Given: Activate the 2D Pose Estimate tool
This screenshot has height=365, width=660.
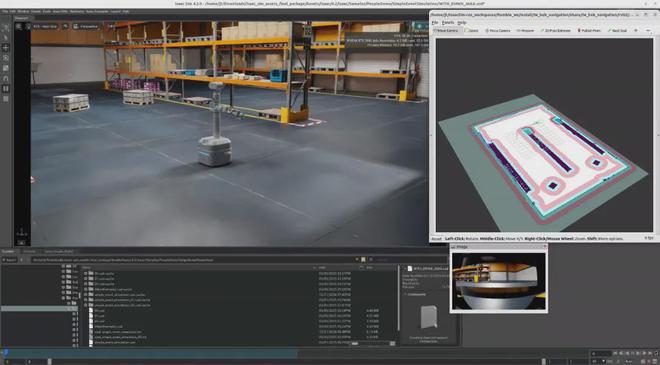Looking at the screenshot, I should pyautogui.click(x=555, y=31).
